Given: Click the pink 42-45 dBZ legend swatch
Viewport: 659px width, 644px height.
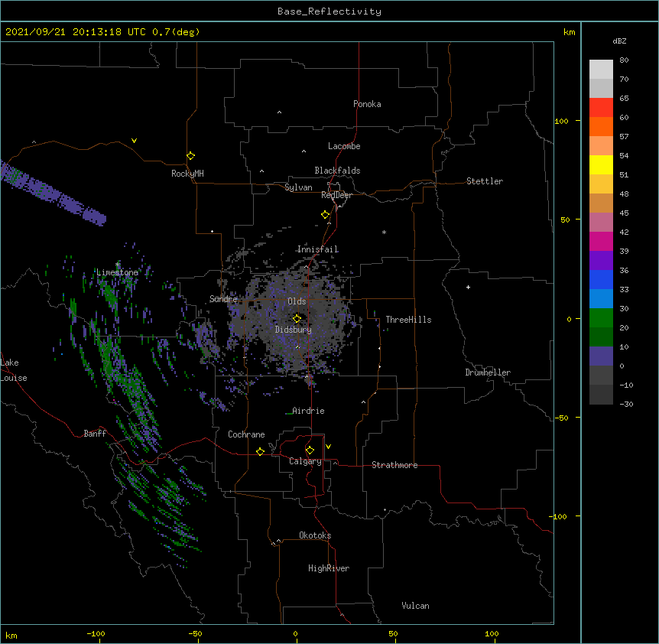Looking at the screenshot, I should click(x=601, y=223).
